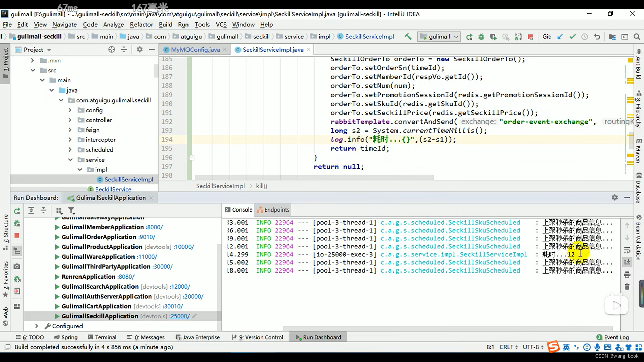Open Search Everywhere magnifier icon
This screenshot has width=644, height=362.
637,37
